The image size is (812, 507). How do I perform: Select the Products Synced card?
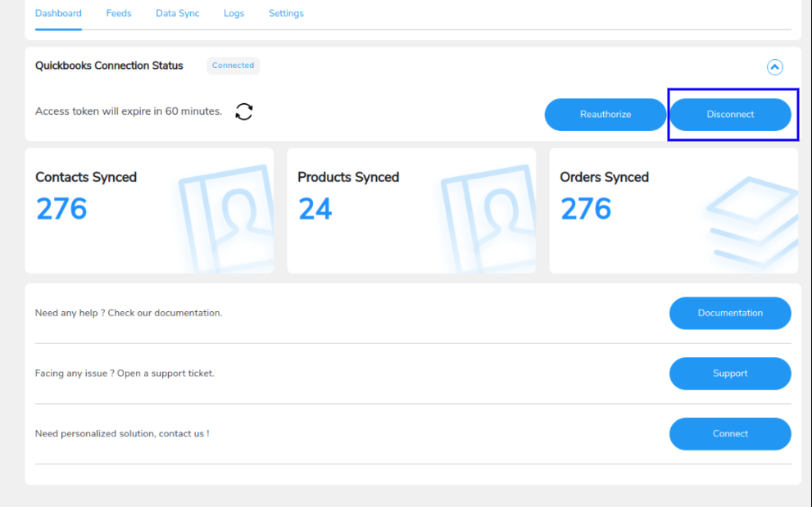(x=411, y=210)
